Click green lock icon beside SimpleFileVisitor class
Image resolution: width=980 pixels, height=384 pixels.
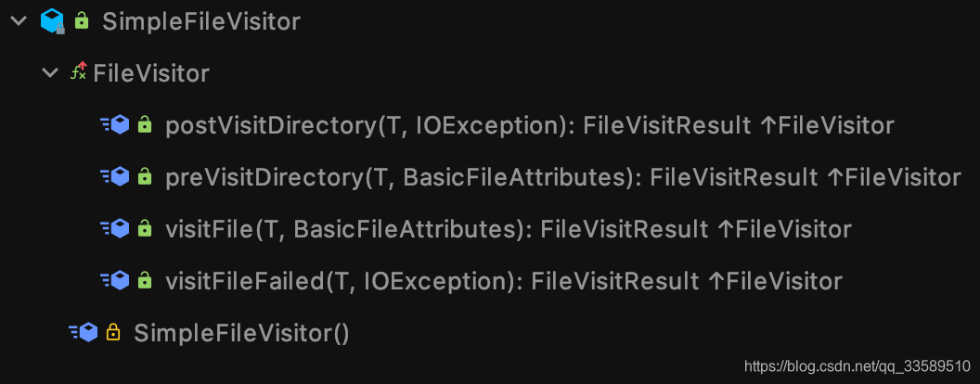[x=82, y=20]
